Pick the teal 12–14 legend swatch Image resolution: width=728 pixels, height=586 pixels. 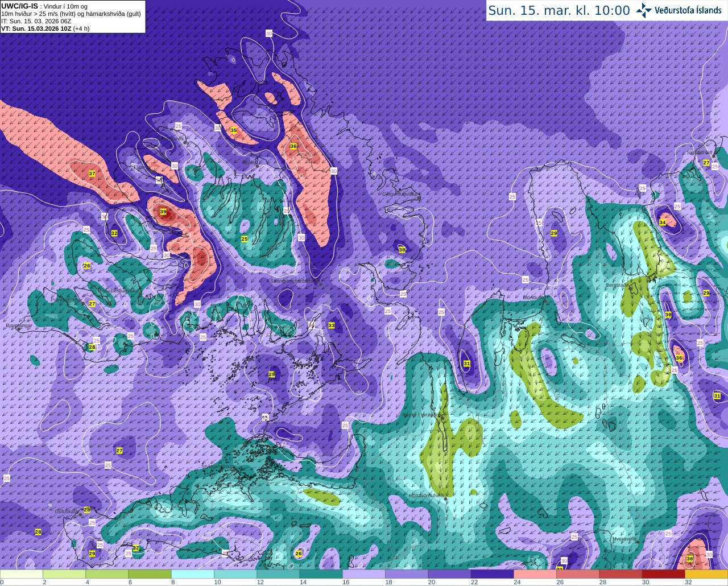pyautogui.click(x=278, y=574)
